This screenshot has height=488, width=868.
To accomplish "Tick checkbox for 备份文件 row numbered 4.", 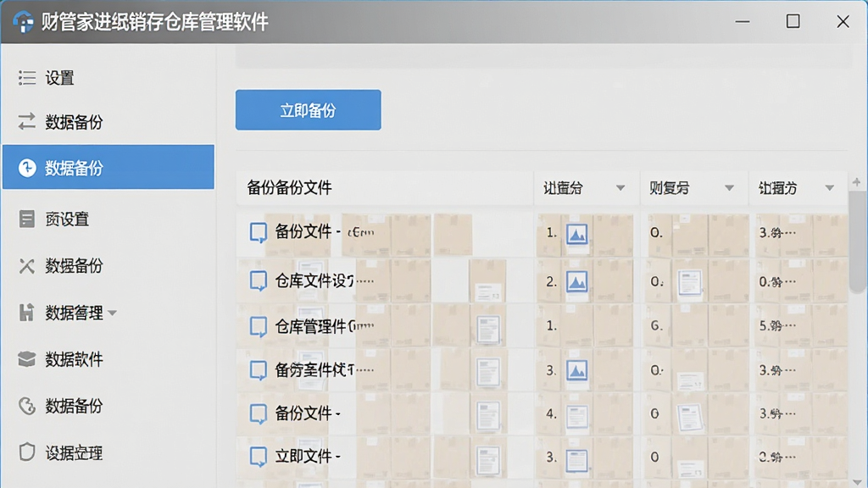I will point(258,413).
